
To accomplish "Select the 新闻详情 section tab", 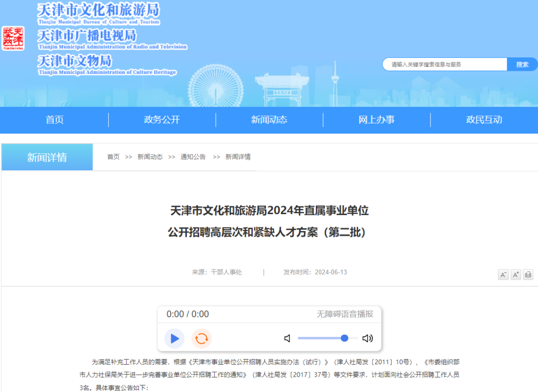I will [47, 156].
